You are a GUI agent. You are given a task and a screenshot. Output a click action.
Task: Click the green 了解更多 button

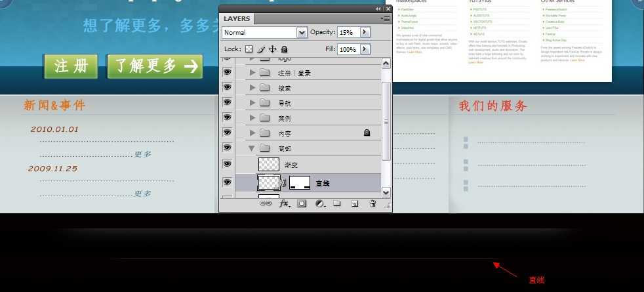click(x=155, y=66)
